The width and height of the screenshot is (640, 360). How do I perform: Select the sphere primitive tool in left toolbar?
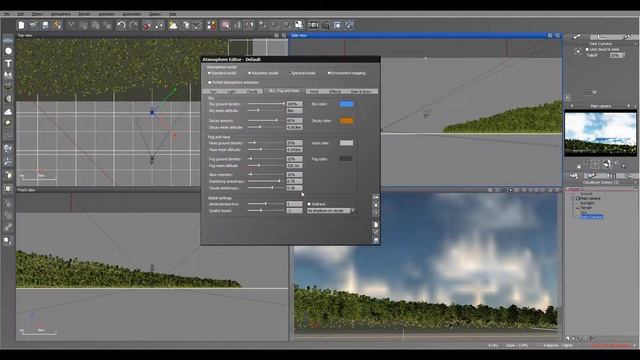click(x=8, y=51)
